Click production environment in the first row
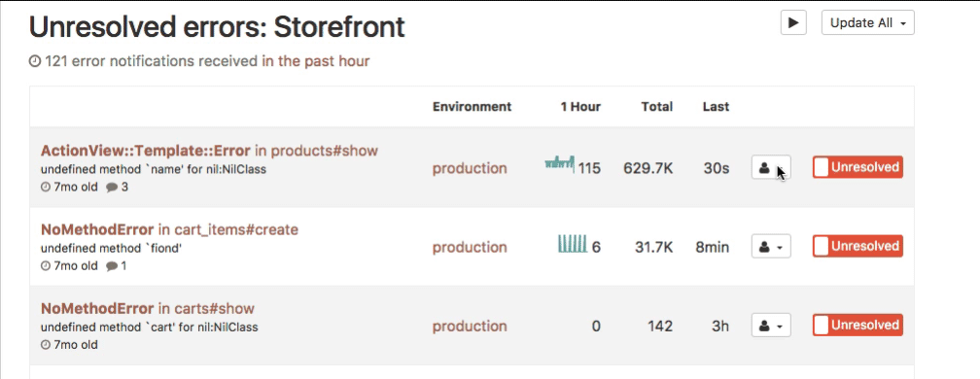The image size is (980, 379). pos(470,168)
